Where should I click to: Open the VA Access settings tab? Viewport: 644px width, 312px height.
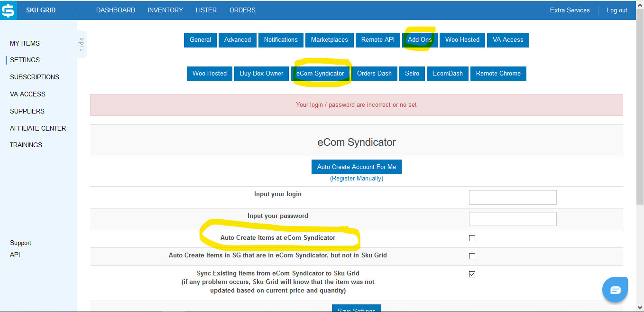(x=508, y=40)
